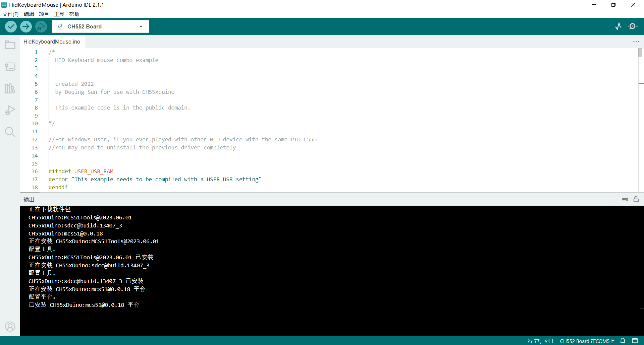This screenshot has width=644, height=345.
Task: Click 'HID Keyboard mouse combo example' comment
Action: pos(107,60)
